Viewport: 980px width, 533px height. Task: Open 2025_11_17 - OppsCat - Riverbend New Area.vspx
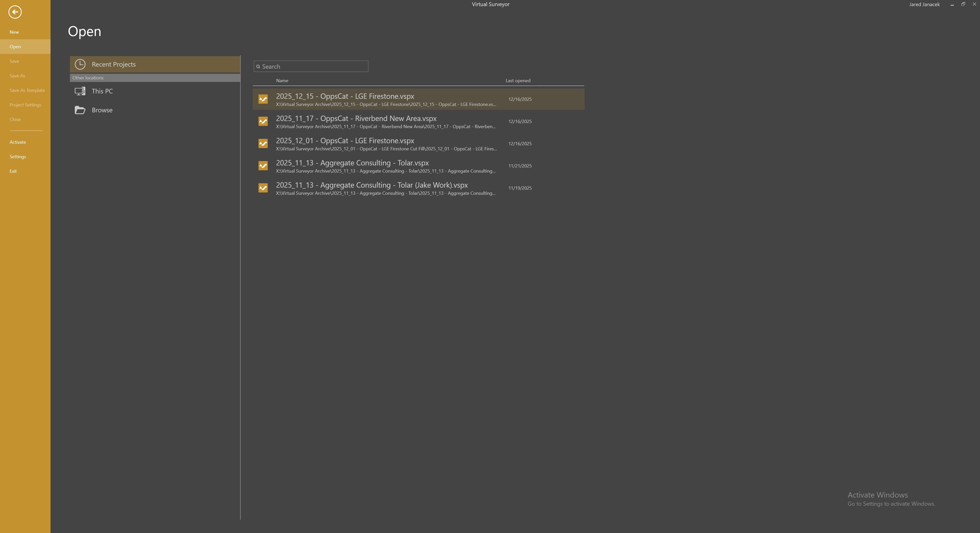pyautogui.click(x=419, y=121)
